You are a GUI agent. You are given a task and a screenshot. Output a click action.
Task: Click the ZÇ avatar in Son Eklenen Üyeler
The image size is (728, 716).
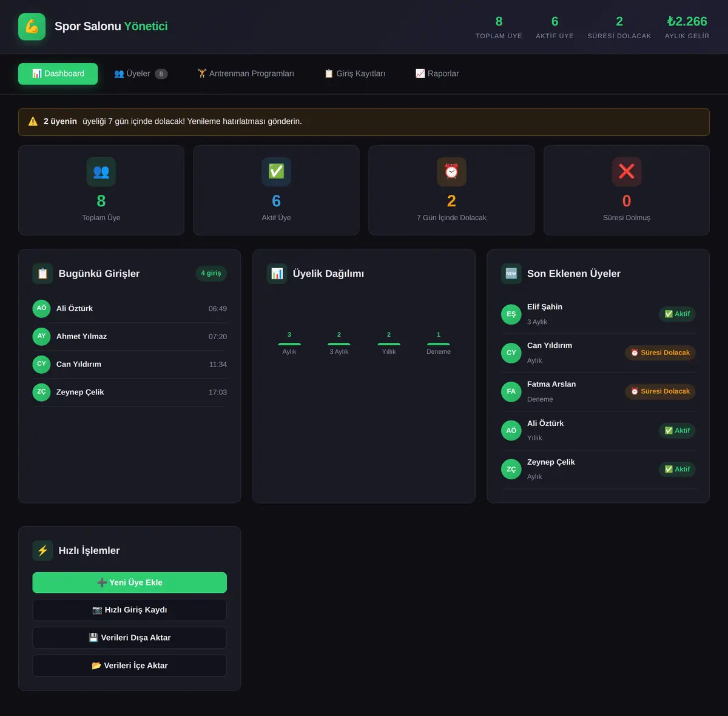(x=511, y=469)
